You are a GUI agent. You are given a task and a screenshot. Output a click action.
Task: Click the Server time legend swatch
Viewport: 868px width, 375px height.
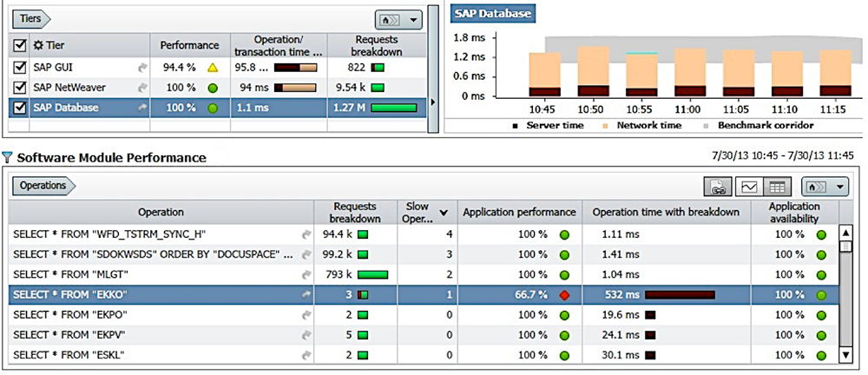click(x=514, y=126)
